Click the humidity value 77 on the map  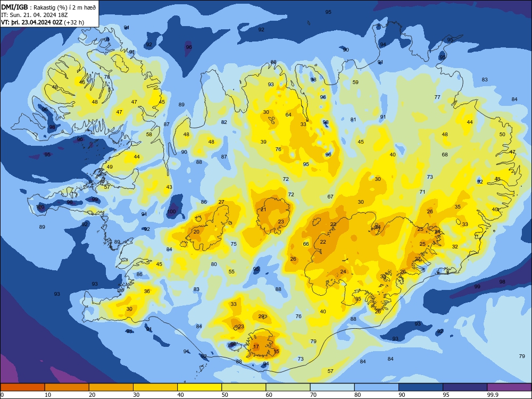[x=437, y=97]
